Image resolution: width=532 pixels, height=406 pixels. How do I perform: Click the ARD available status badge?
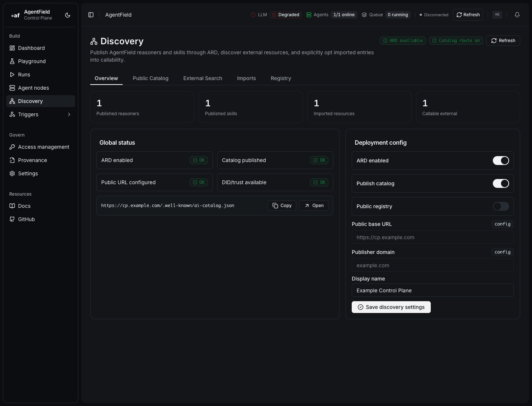(x=403, y=41)
